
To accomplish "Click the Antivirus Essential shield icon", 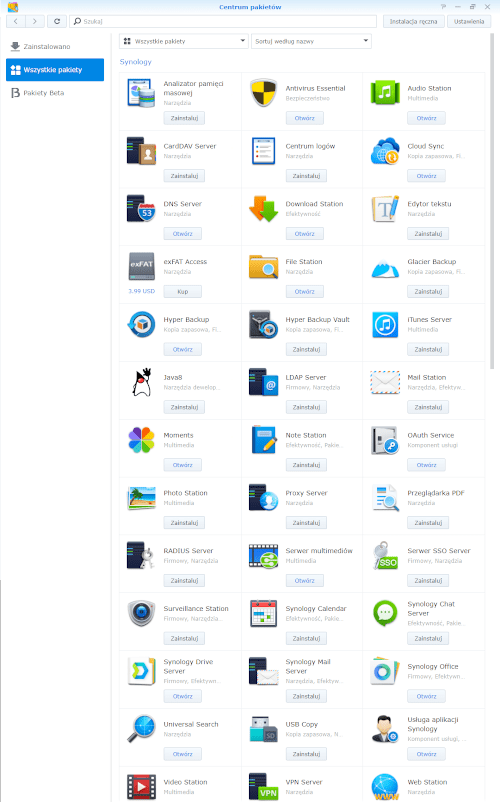I will (263, 93).
